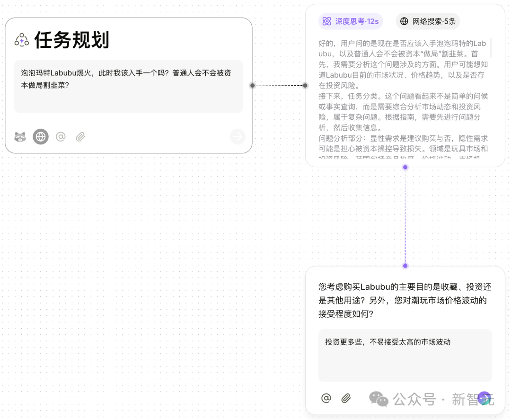The width and height of the screenshot is (511, 420).
Task: Click the sparkle workflow icon beside 任务规划 title
Action: click(21, 41)
